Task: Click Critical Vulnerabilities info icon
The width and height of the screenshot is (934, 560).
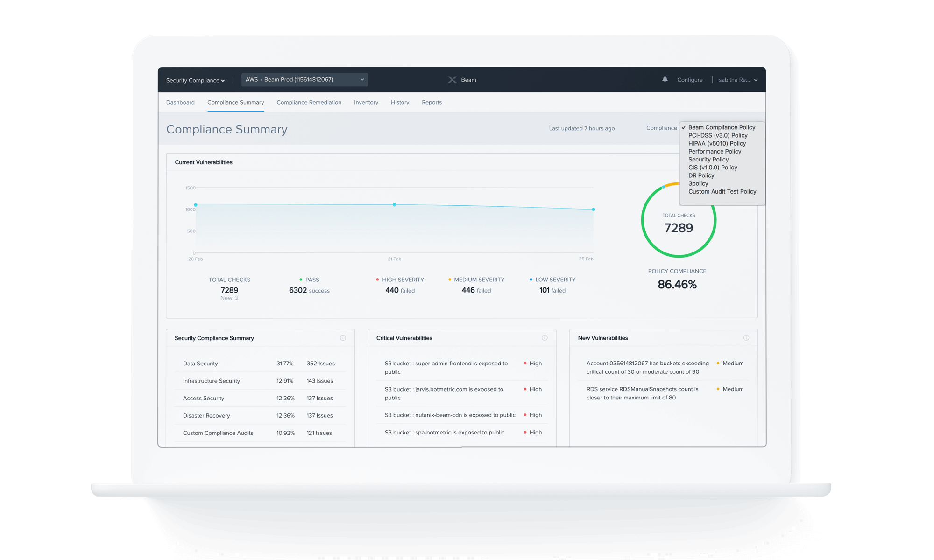Action: pyautogui.click(x=545, y=338)
